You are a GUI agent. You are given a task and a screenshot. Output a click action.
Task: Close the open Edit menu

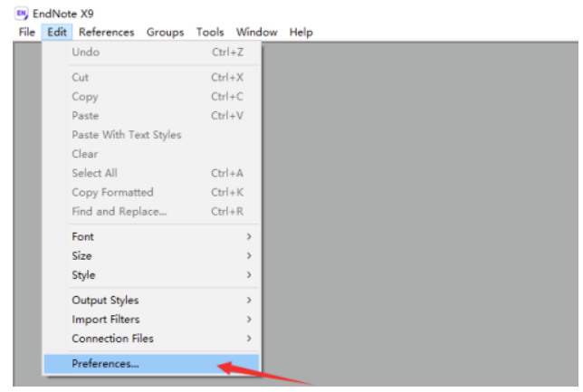tap(57, 33)
